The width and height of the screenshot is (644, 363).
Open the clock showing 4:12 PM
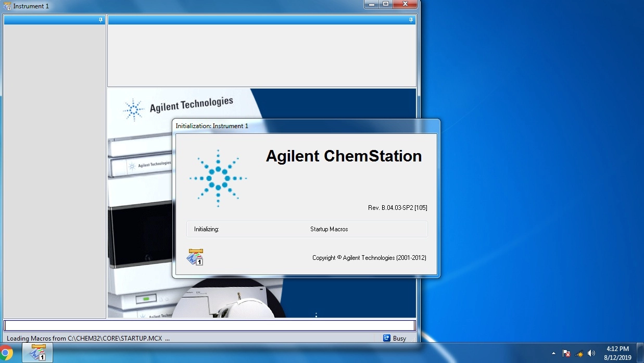click(x=617, y=353)
